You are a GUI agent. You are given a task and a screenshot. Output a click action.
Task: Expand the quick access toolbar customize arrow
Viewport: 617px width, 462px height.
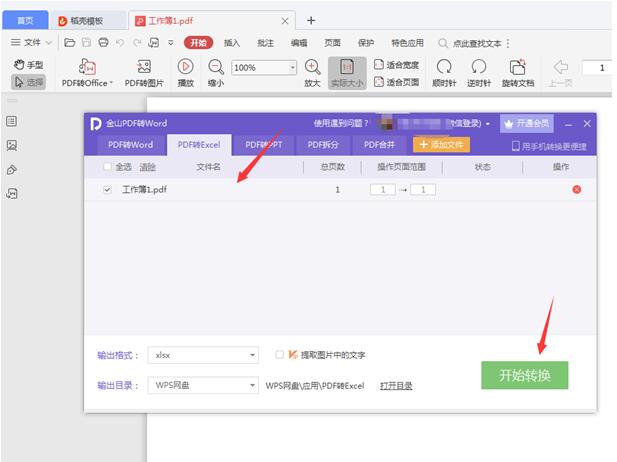[171, 43]
